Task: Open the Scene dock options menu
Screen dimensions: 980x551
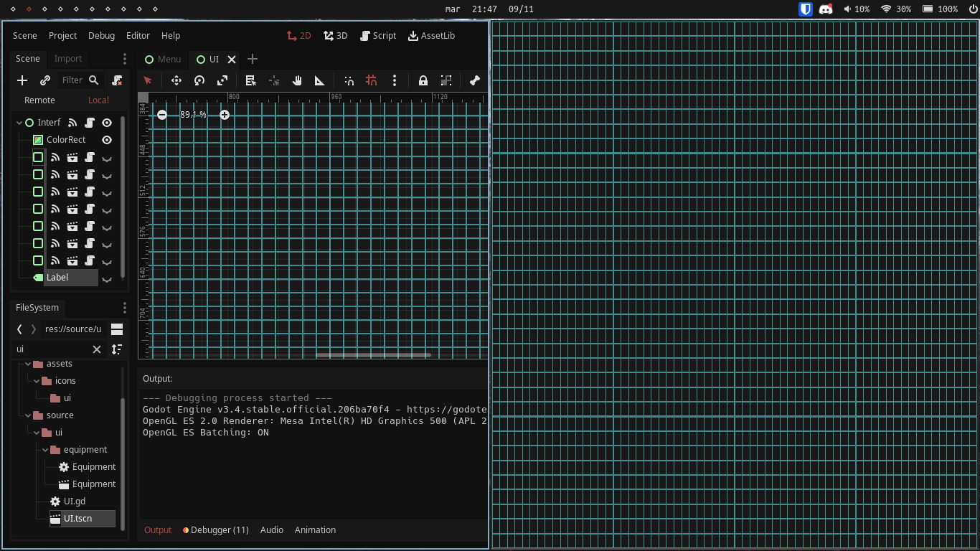Action: tap(124, 59)
